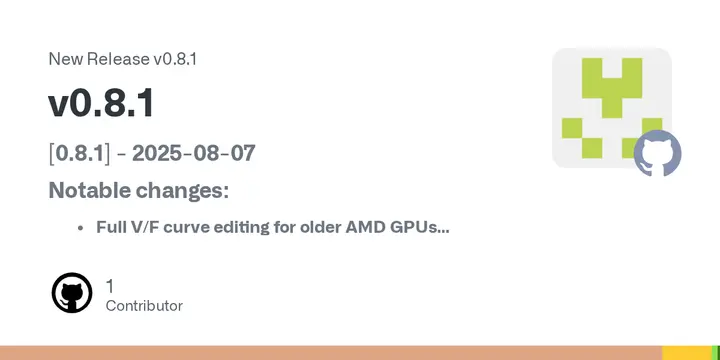Click the light gray rounded logo background
The width and height of the screenshot is (720, 360).
pyautogui.click(x=612, y=108)
